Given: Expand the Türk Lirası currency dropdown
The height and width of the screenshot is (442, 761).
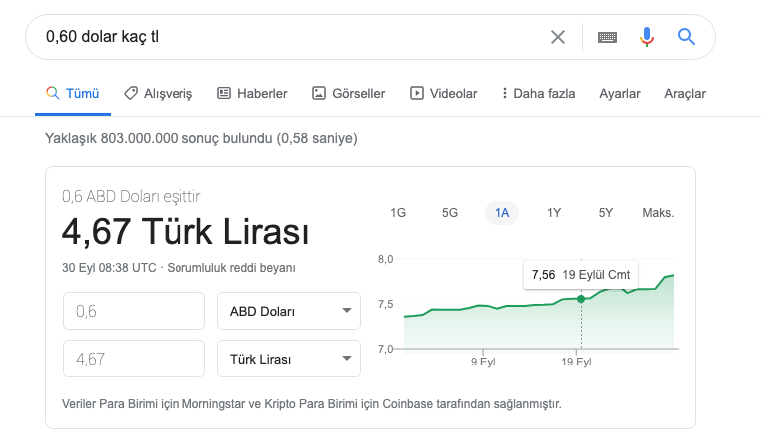Looking at the screenshot, I should click(289, 359).
